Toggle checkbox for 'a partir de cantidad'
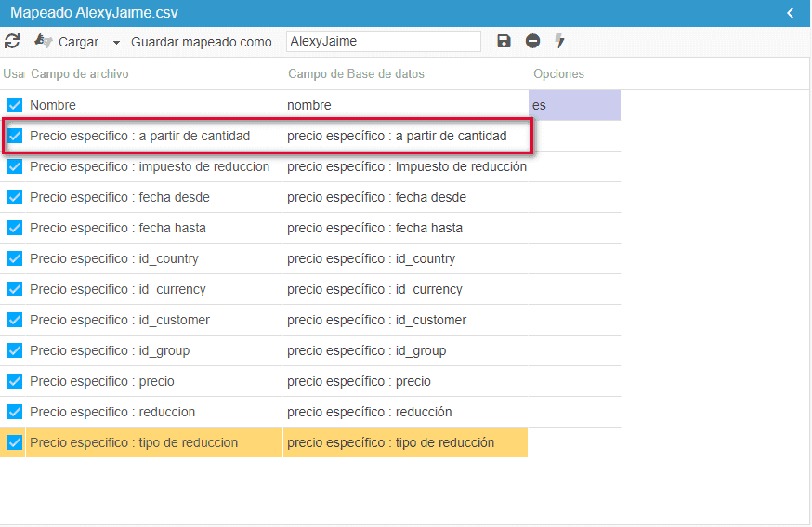The width and height of the screenshot is (812, 527). (15, 136)
